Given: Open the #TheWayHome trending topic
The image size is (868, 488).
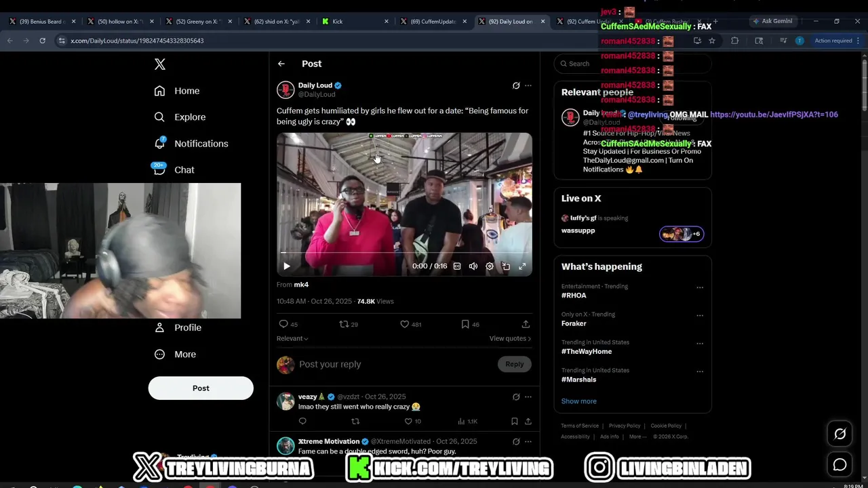Looking at the screenshot, I should pos(587,352).
